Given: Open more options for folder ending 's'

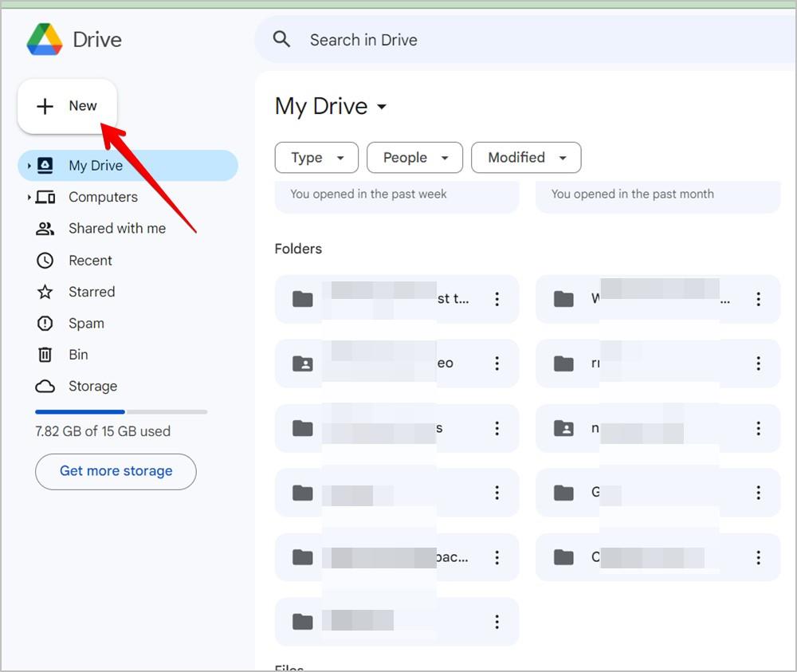Looking at the screenshot, I should coord(497,429).
